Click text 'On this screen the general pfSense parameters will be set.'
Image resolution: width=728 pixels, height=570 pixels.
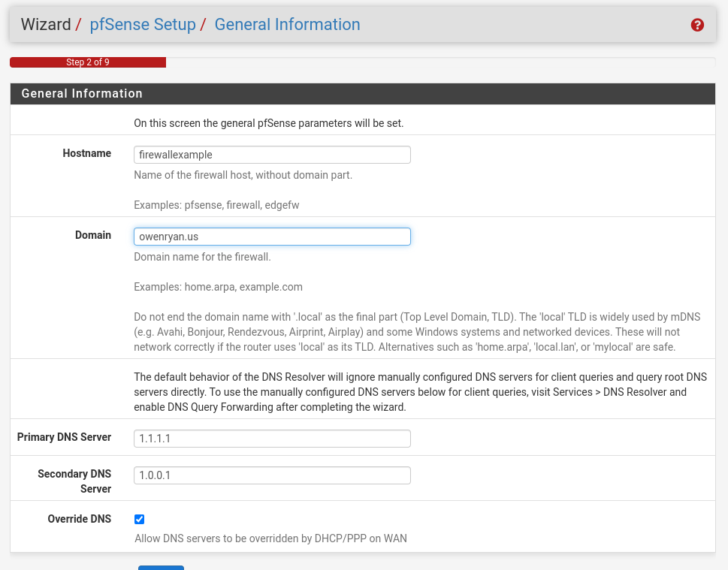[x=269, y=123]
